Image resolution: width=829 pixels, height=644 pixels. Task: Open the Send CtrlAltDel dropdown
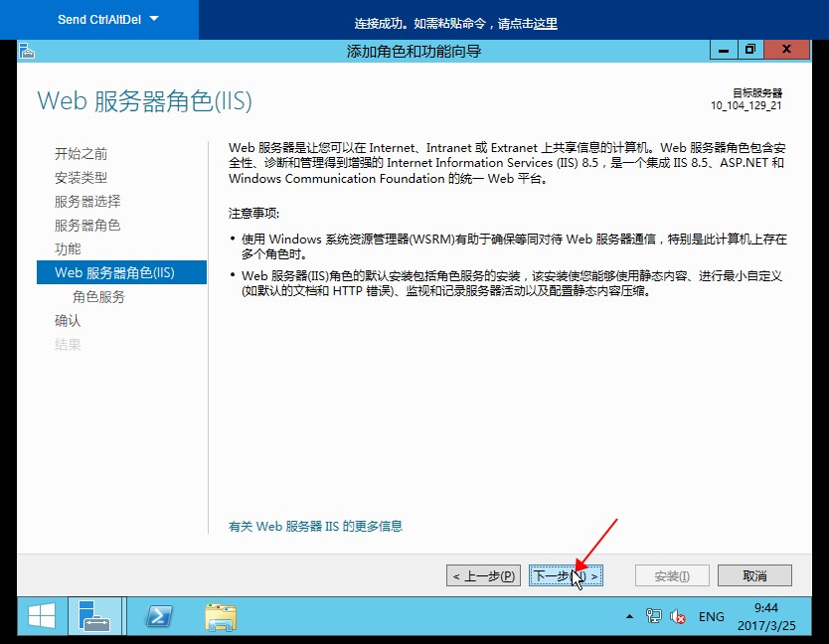pos(108,20)
